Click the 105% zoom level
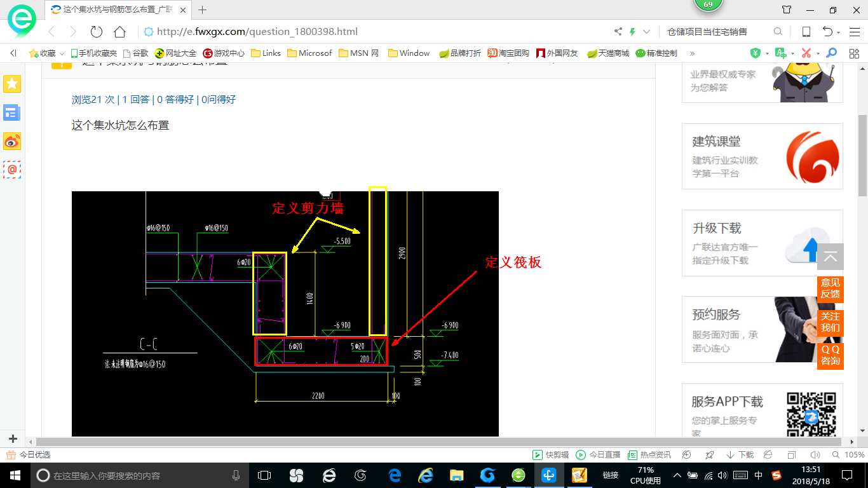 tap(855, 455)
